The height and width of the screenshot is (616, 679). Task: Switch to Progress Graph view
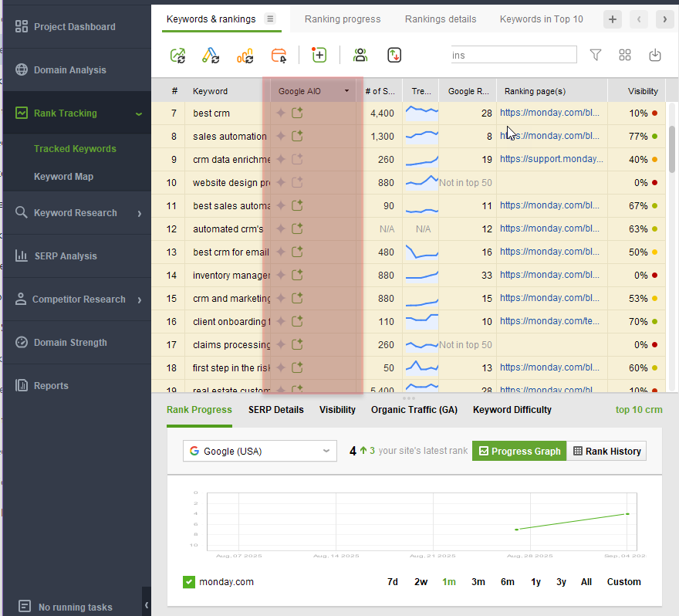click(x=519, y=451)
